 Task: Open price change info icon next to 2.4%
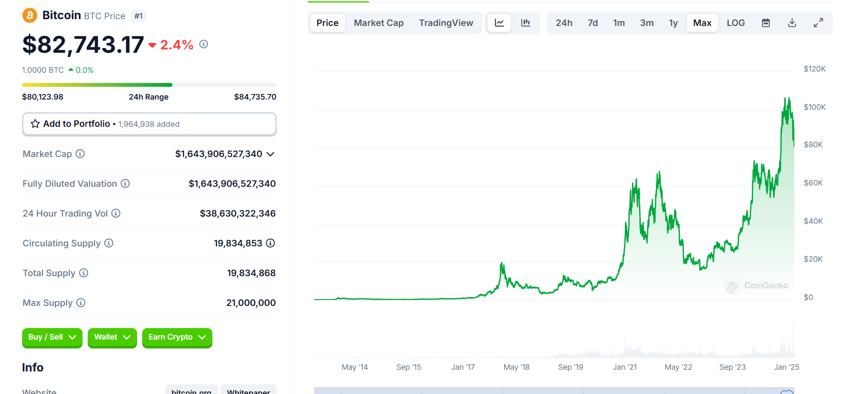203,44
